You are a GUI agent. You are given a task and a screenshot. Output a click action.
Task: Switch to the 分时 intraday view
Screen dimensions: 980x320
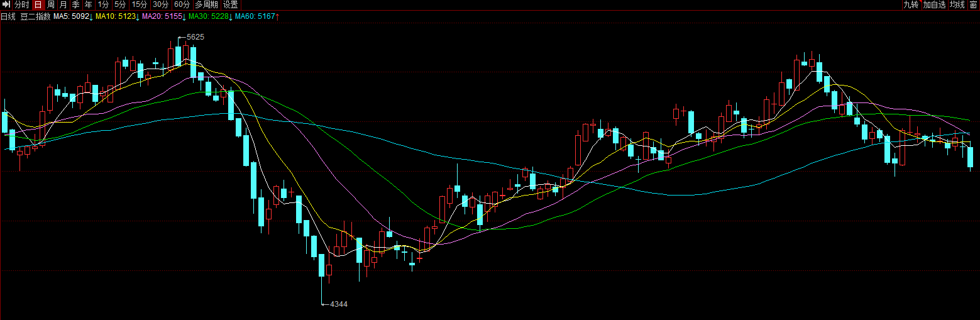22,4
